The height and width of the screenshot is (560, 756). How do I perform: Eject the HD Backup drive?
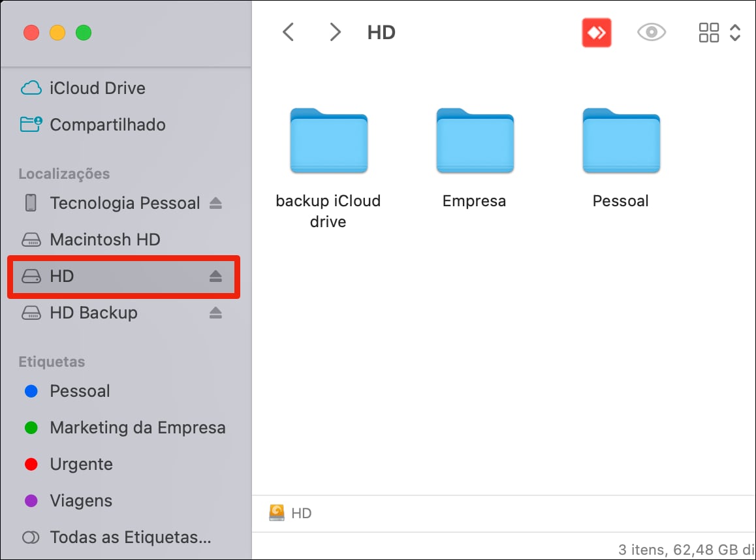click(216, 313)
